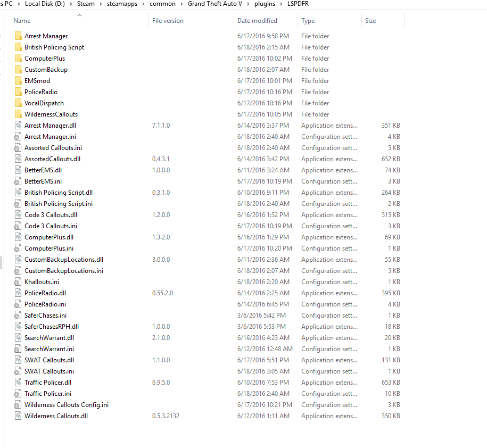Click the BetterEMS.dll file icon
The height and width of the screenshot is (448, 487).
[x=18, y=170]
